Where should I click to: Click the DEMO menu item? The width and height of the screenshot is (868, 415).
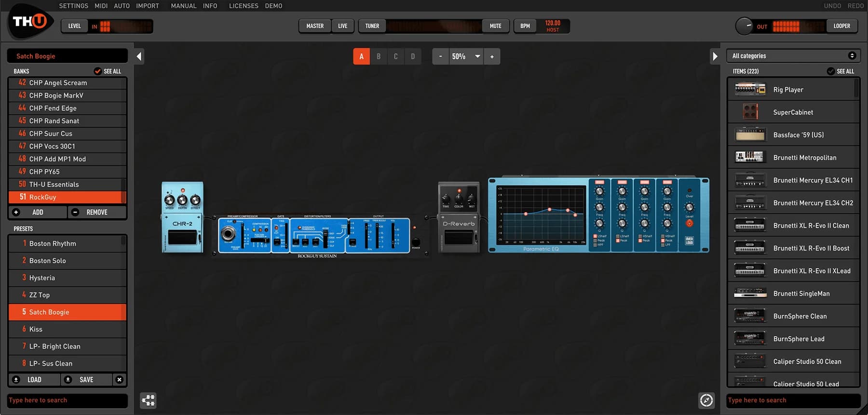coord(273,6)
